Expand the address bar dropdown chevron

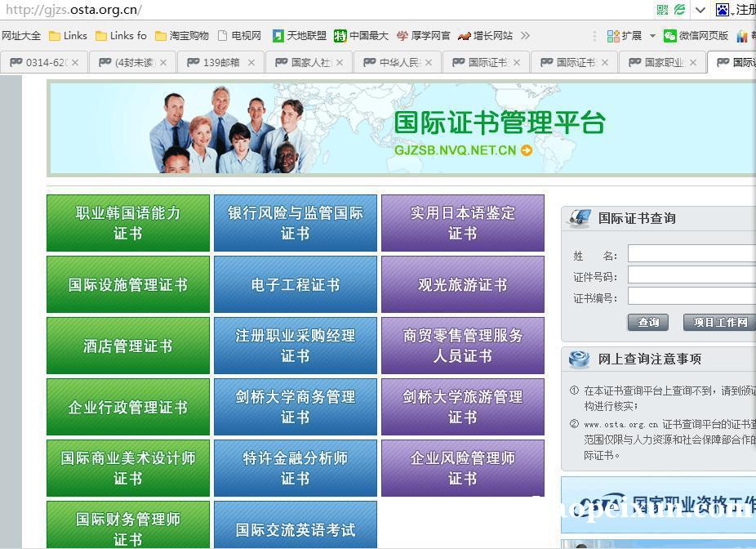pyautogui.click(x=700, y=10)
